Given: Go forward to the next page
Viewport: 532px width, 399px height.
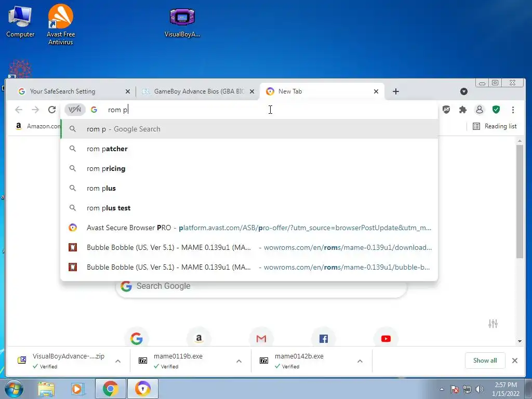Looking at the screenshot, I should (35, 110).
